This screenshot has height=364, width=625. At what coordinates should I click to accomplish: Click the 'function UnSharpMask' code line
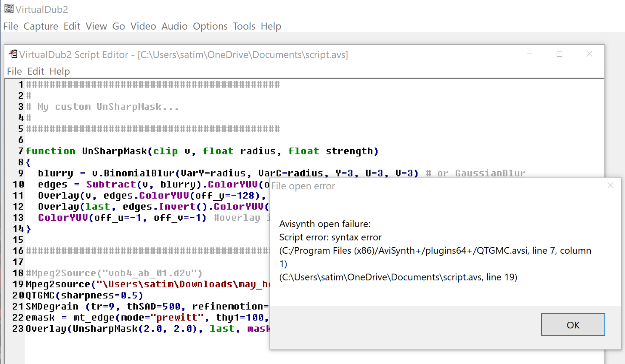tap(202, 151)
